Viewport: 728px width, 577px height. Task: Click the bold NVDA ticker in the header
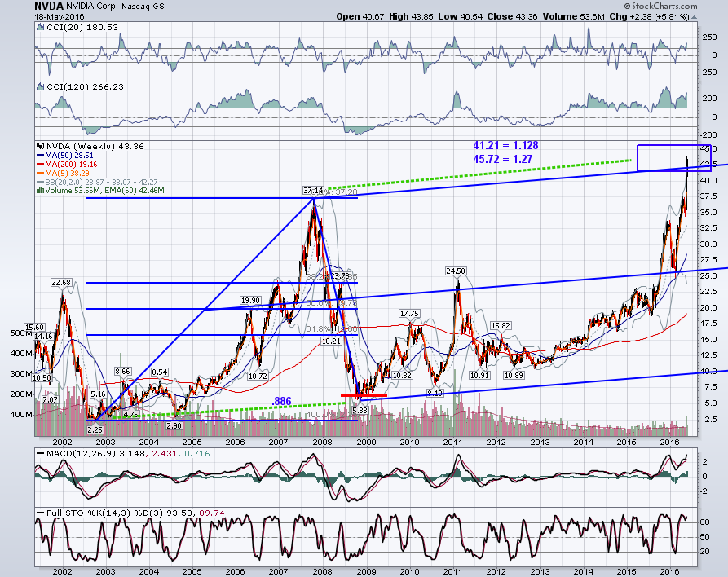(49, 6)
